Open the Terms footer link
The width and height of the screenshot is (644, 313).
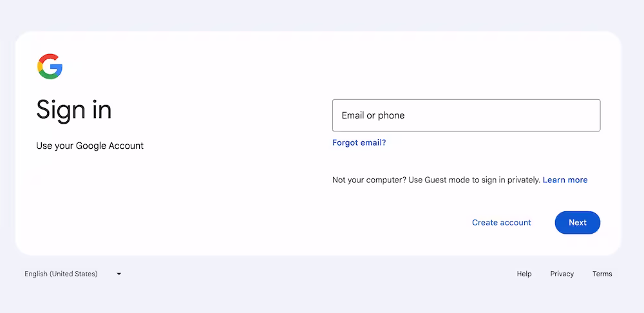click(602, 274)
